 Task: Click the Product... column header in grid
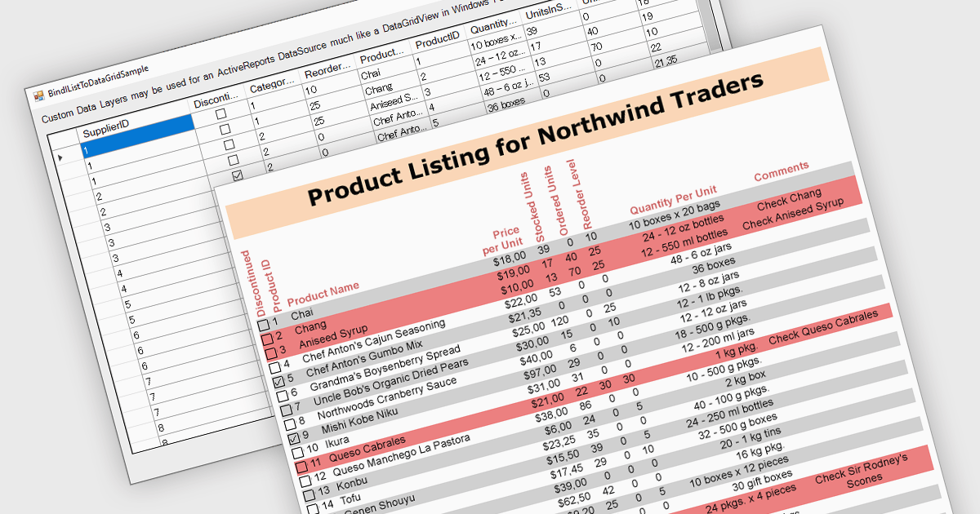tap(382, 55)
